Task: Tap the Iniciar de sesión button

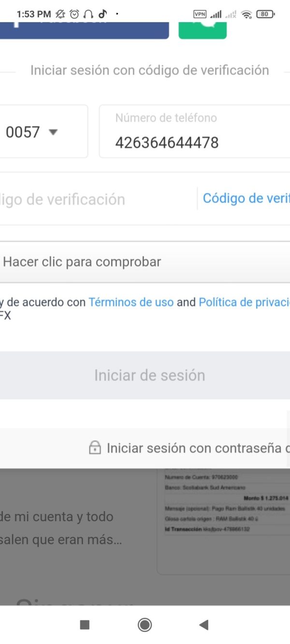Action: pos(145,375)
